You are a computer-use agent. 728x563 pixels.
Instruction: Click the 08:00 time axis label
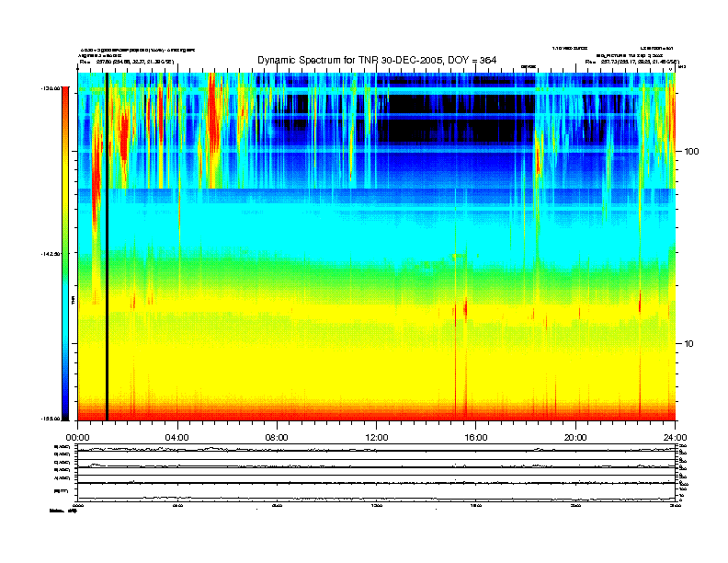pos(277,438)
